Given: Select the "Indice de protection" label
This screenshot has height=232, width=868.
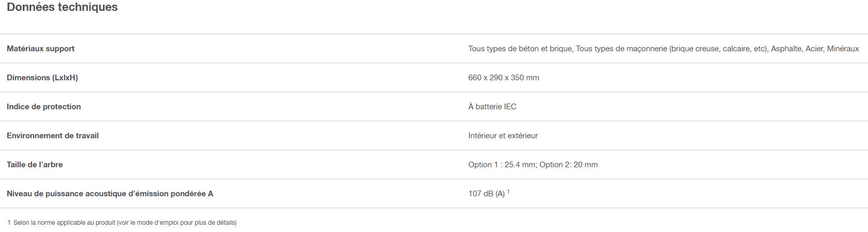Looking at the screenshot, I should coord(43,107).
